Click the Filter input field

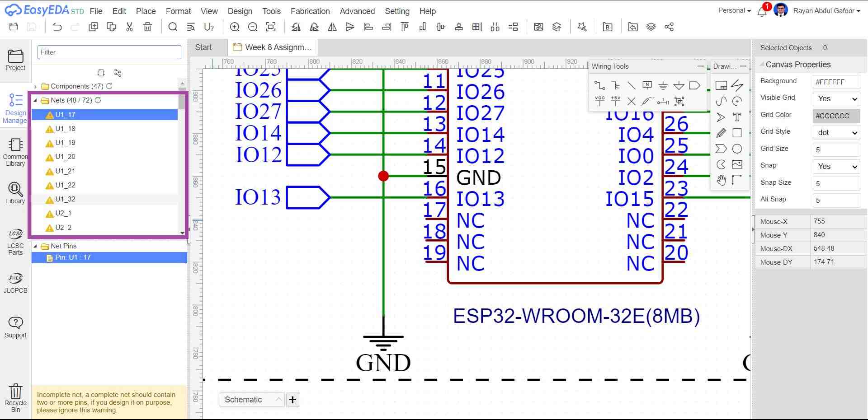point(109,52)
